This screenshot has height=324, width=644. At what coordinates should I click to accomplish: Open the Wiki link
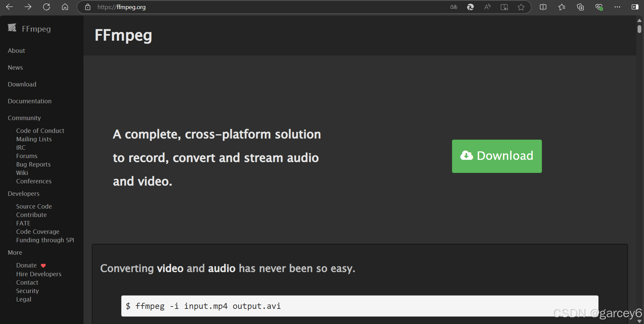(x=22, y=173)
